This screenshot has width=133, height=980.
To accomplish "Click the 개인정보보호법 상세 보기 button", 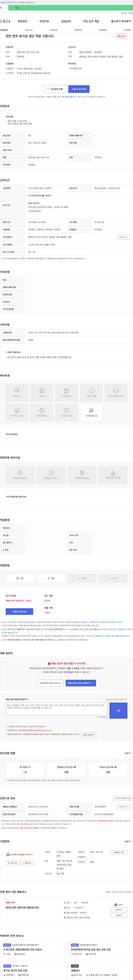I will [x=50, y=683].
